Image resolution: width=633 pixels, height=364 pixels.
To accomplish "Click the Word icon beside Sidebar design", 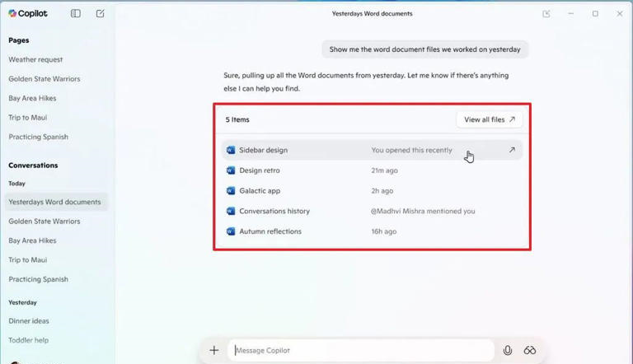I will [x=231, y=150].
